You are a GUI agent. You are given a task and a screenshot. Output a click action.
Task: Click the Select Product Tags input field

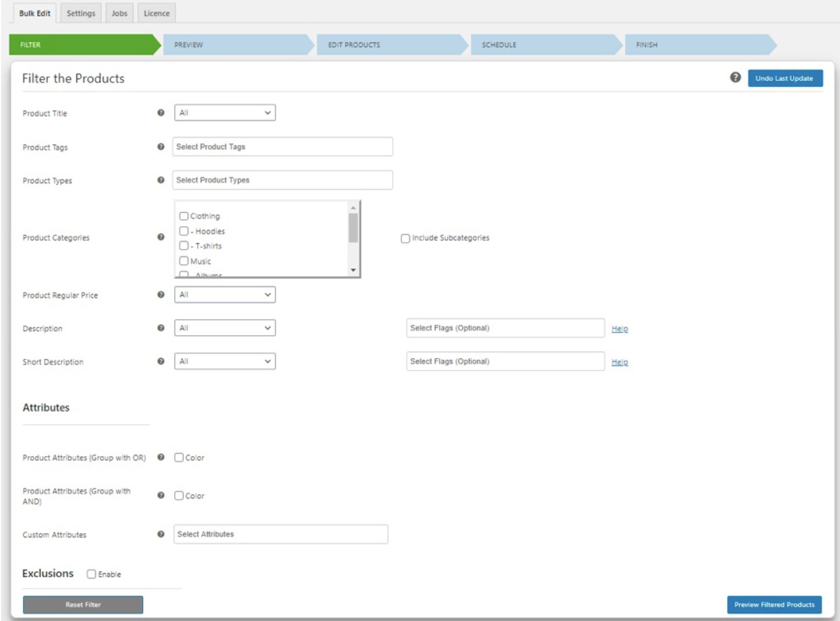[x=282, y=147]
